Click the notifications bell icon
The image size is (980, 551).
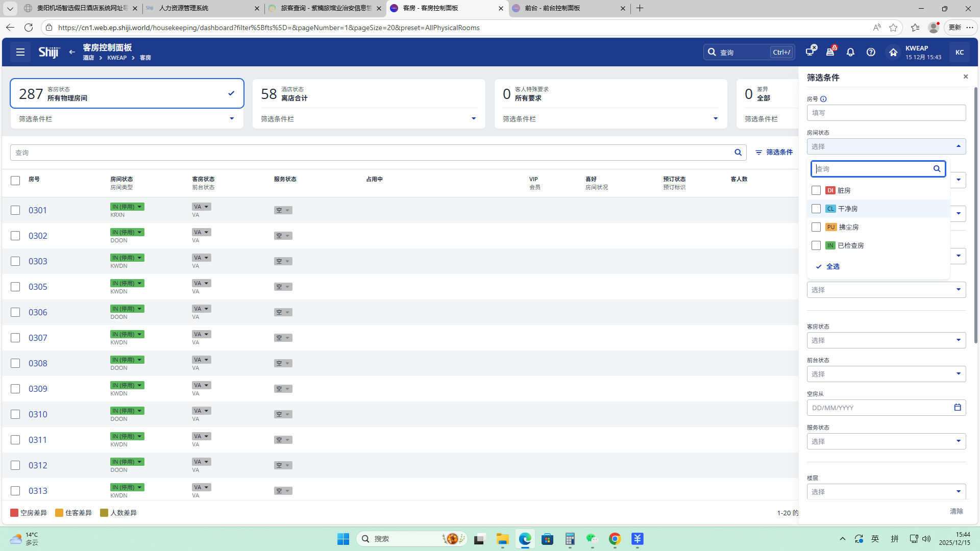click(850, 52)
